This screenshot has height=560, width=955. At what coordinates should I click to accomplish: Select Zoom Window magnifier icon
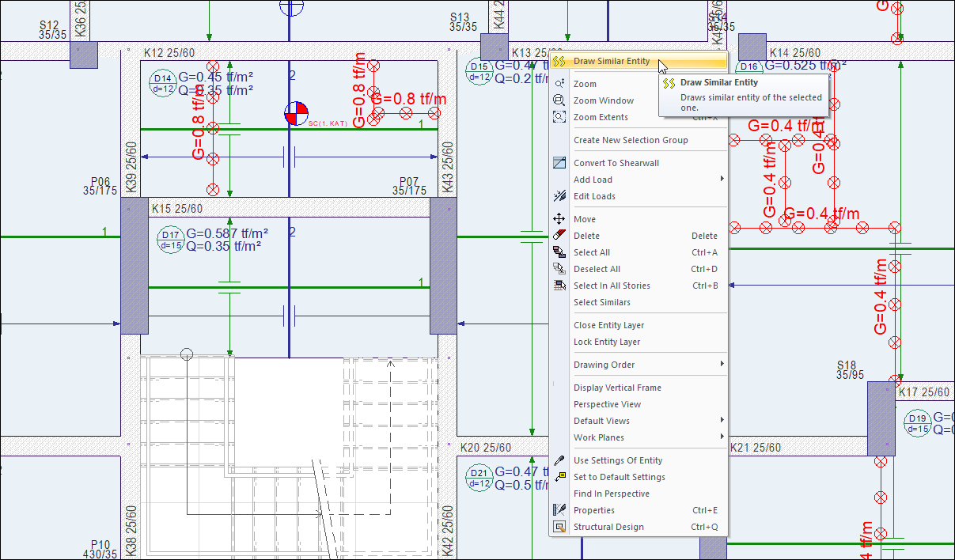pyautogui.click(x=559, y=100)
